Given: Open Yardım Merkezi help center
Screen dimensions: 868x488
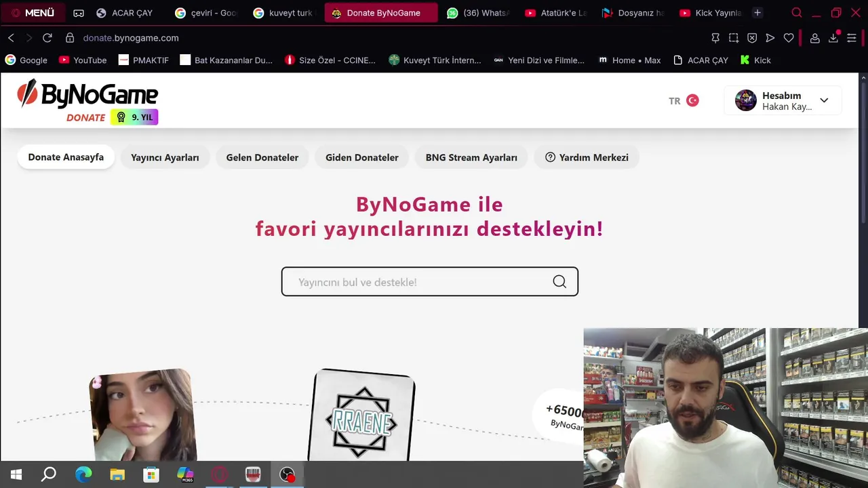Looking at the screenshot, I should pyautogui.click(x=587, y=157).
